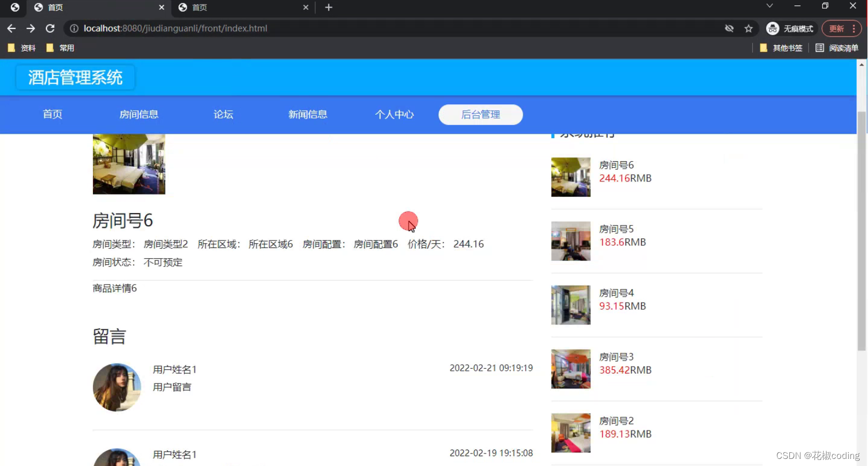The height and width of the screenshot is (466, 868).
Task: Open the 论坛 navigation item
Action: [223, 114]
